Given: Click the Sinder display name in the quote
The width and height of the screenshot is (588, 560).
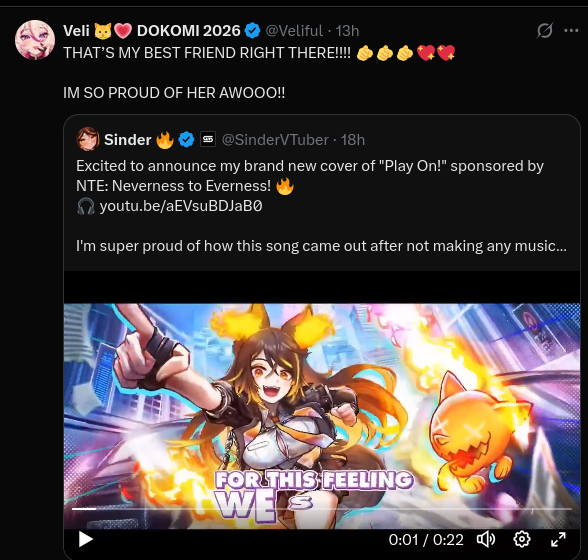Looking at the screenshot, I should point(128,140).
